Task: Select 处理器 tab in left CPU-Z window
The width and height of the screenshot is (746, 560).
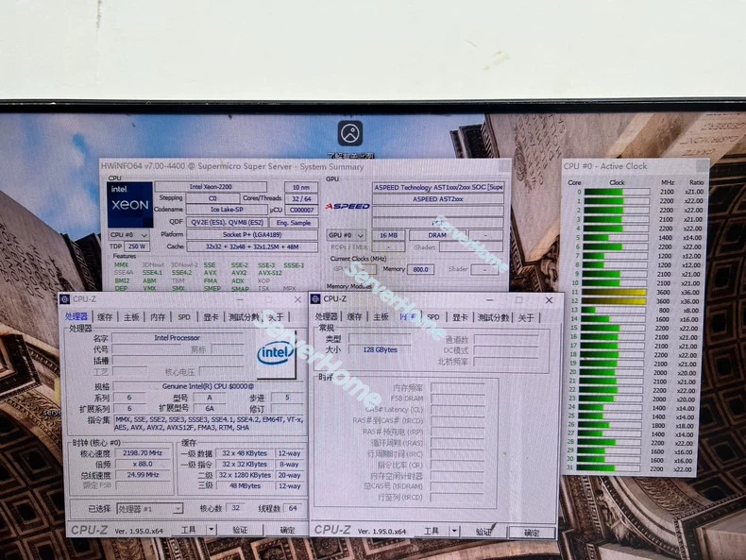Action: (76, 316)
